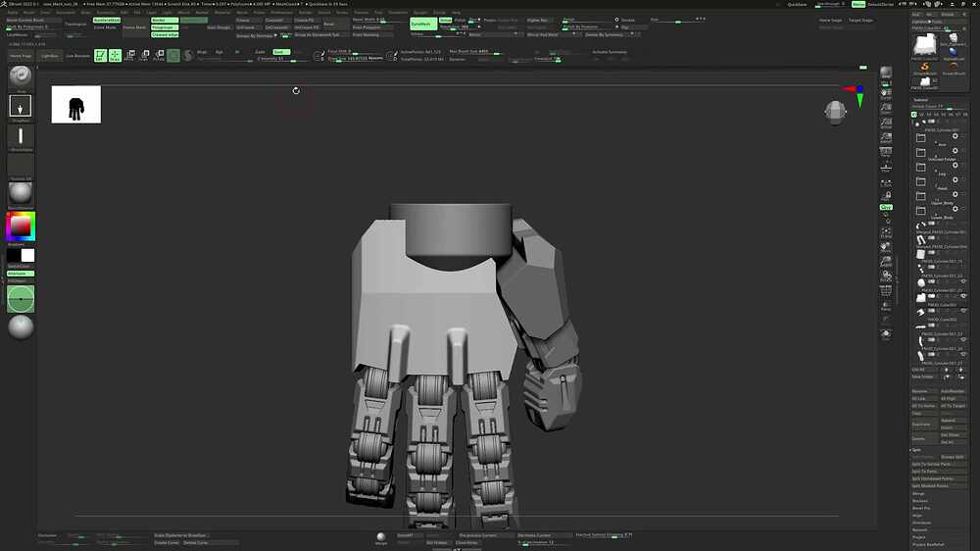Screen dimensions: 980x551
Task: Open the Help menu
Action: point(457,12)
